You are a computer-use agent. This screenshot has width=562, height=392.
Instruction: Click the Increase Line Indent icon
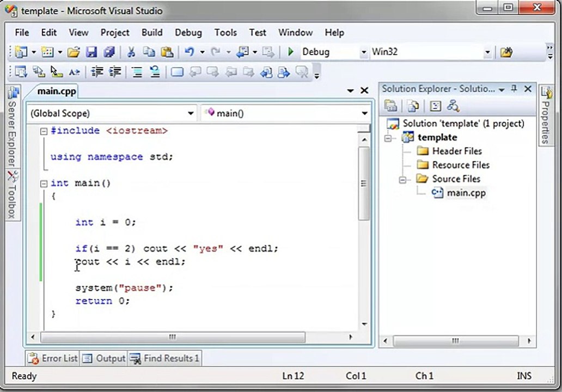tap(115, 72)
